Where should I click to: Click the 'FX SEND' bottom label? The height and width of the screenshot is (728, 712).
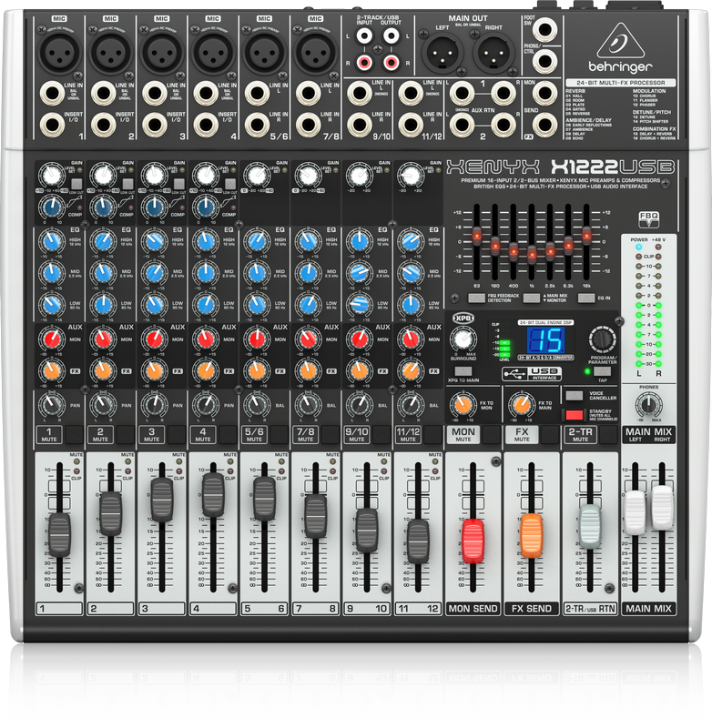[x=532, y=609]
